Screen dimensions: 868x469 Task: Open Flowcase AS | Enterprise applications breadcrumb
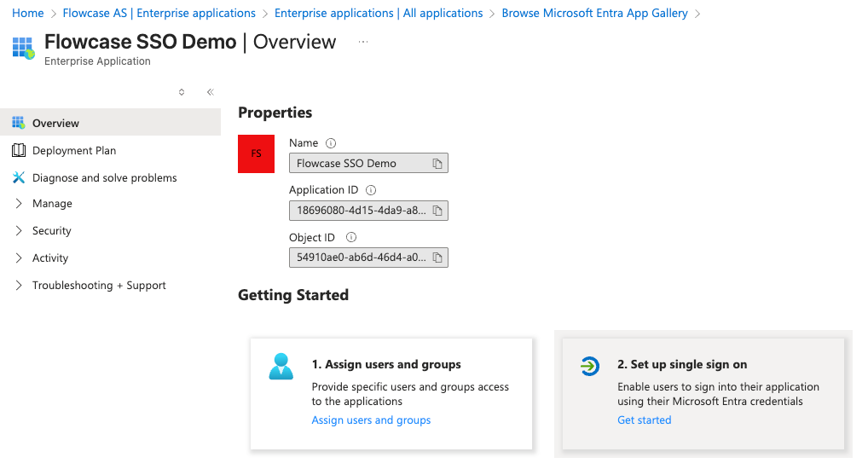coord(159,13)
